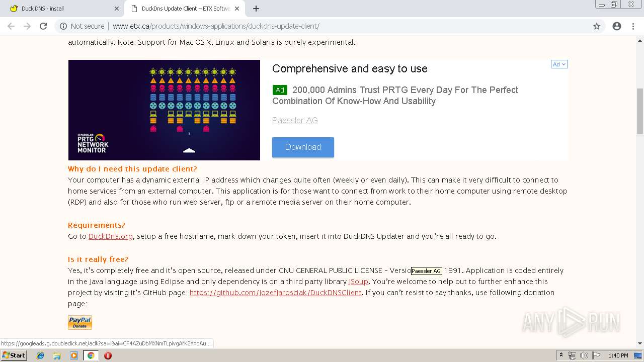Screen dimensions: 644x362
Task: Reload the current page
Action: click(x=43, y=26)
